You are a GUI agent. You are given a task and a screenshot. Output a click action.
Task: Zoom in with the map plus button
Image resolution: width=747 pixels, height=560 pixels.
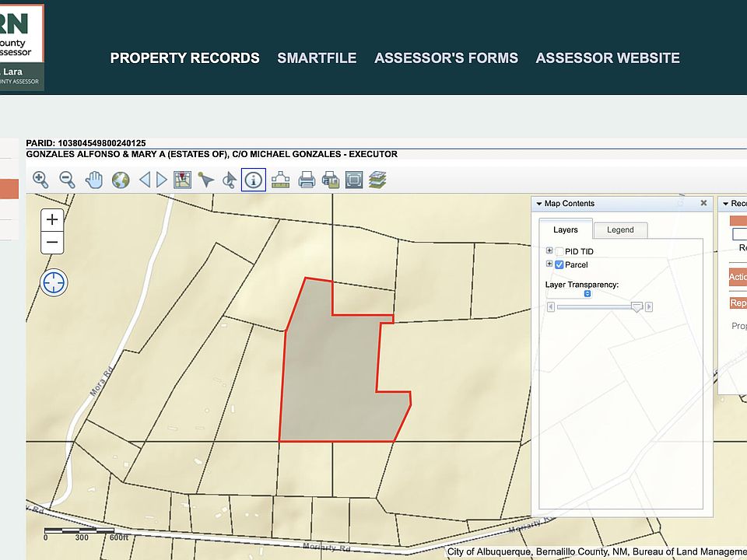52,219
